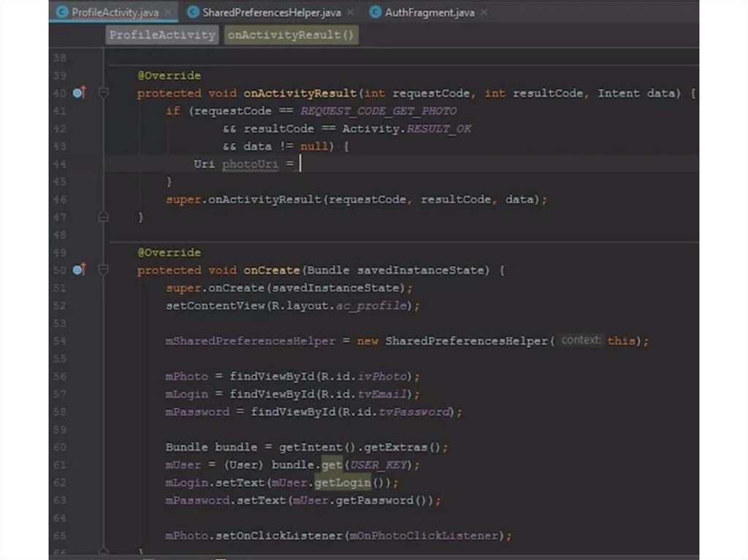Click the ProfileActivity breadcrumb

click(x=162, y=35)
